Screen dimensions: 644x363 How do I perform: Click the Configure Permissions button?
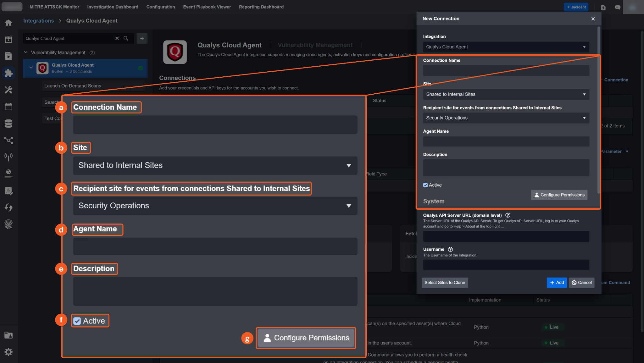(x=559, y=195)
